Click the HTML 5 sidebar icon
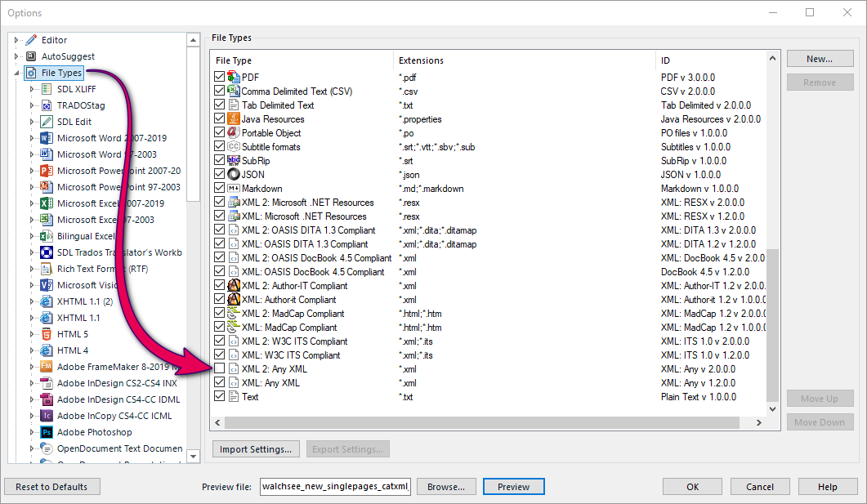867x504 pixels. tap(45, 333)
